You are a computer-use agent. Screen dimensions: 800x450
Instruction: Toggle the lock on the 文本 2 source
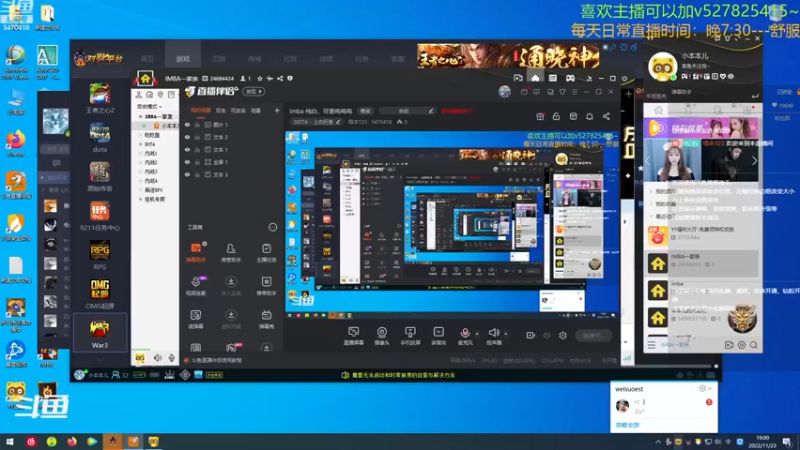(x=197, y=137)
